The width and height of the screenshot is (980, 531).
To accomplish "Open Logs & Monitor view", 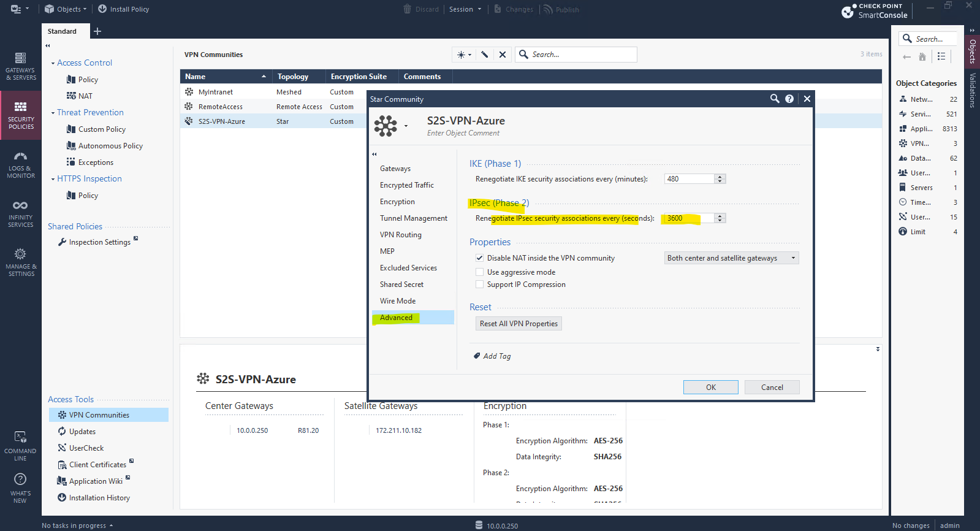I will pos(20,164).
